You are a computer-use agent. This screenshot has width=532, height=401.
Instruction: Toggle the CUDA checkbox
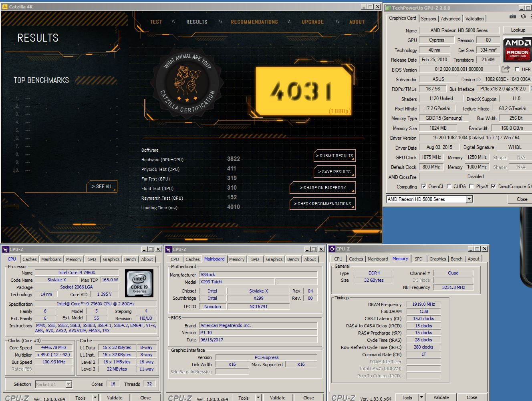pyautogui.click(x=449, y=186)
